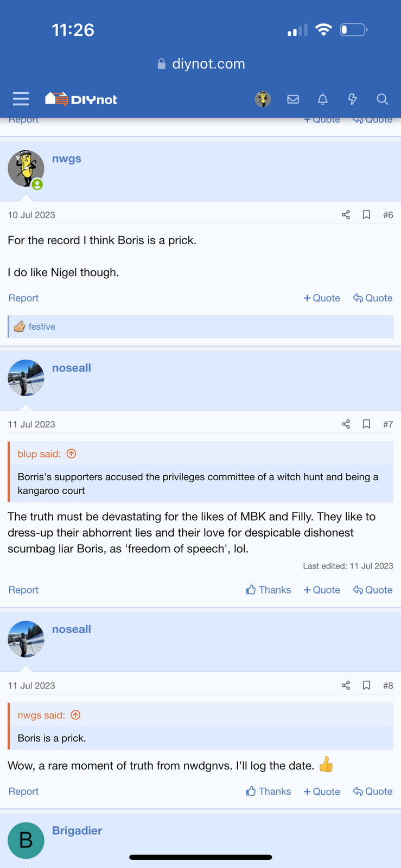Image resolution: width=401 pixels, height=868 pixels.
Task: Bookmark post #7
Action: click(x=367, y=424)
